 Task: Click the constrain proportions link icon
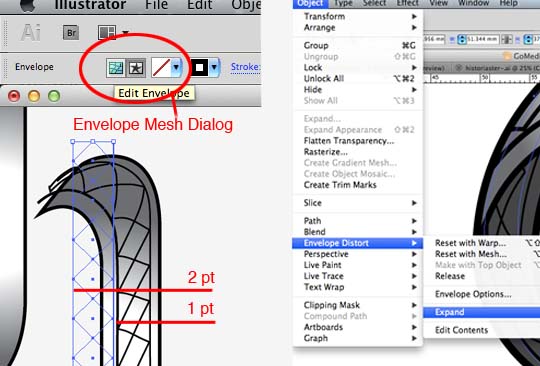tap(506, 39)
